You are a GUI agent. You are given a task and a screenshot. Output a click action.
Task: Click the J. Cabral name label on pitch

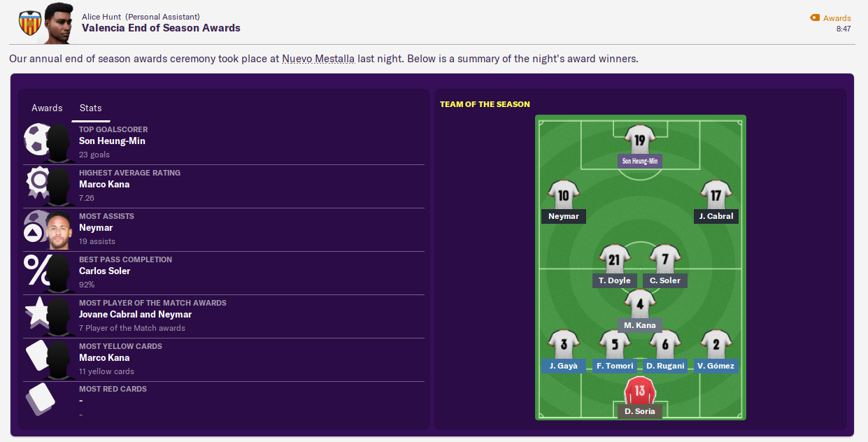point(716,216)
